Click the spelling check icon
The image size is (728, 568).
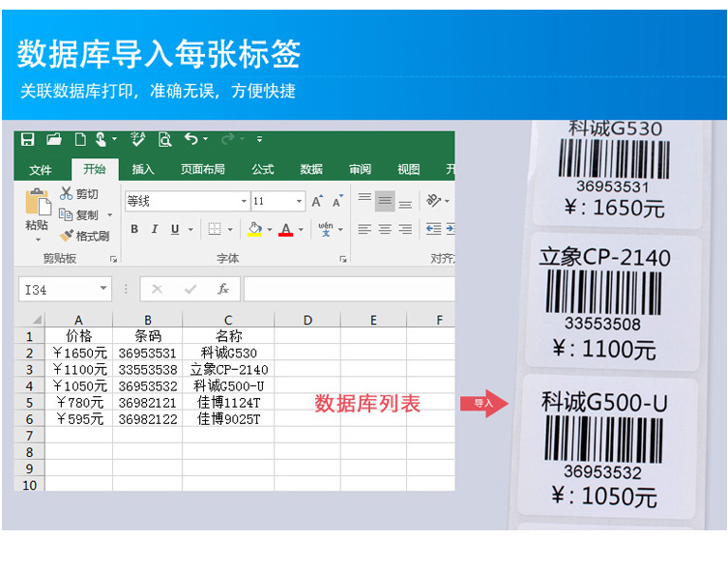point(138,139)
